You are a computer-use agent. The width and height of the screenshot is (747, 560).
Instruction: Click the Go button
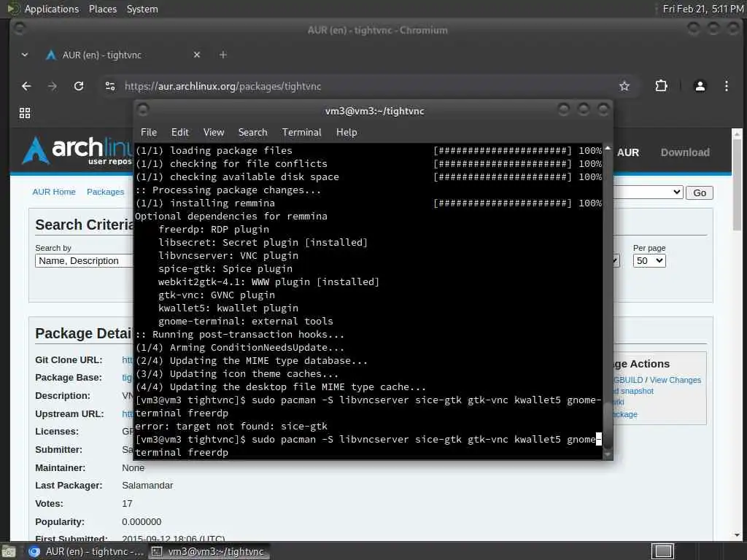tap(700, 192)
